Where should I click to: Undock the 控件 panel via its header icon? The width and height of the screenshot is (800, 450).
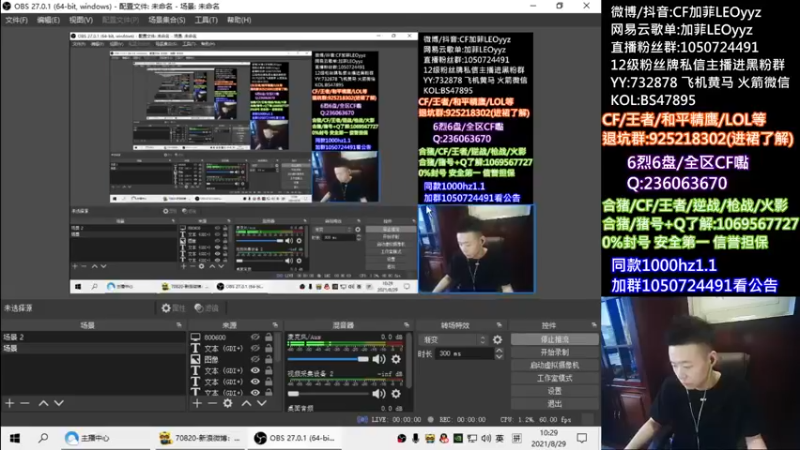click(x=593, y=324)
